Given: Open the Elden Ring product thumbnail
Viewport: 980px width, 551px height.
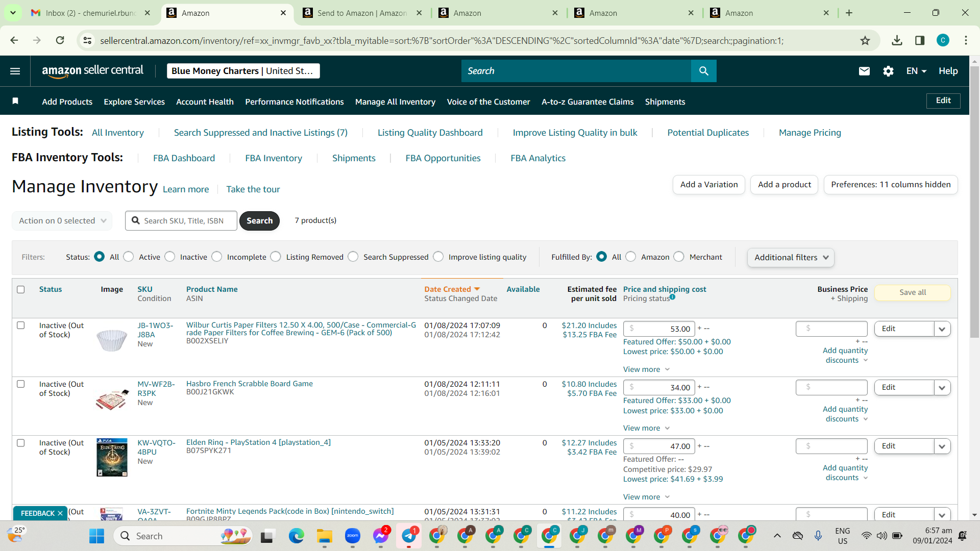Looking at the screenshot, I should pyautogui.click(x=112, y=457).
